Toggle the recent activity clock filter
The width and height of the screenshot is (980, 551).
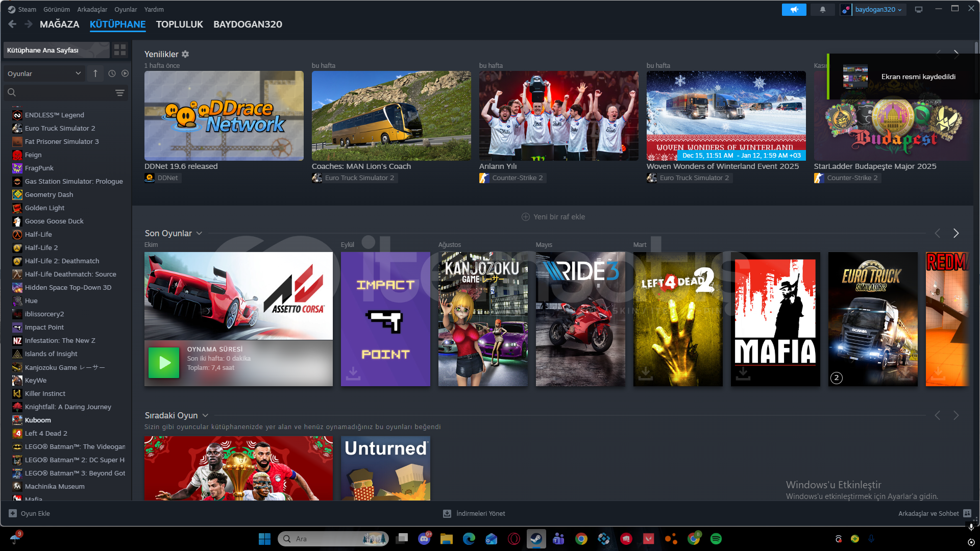112,73
